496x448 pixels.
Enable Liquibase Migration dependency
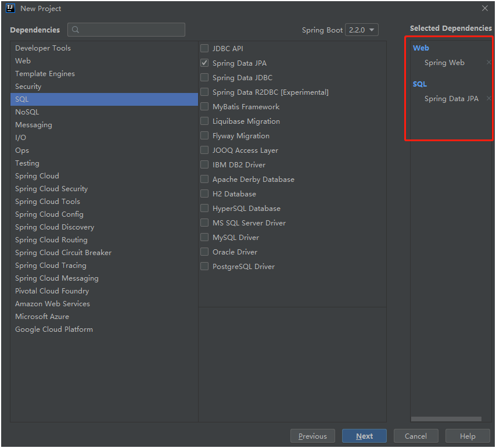204,121
